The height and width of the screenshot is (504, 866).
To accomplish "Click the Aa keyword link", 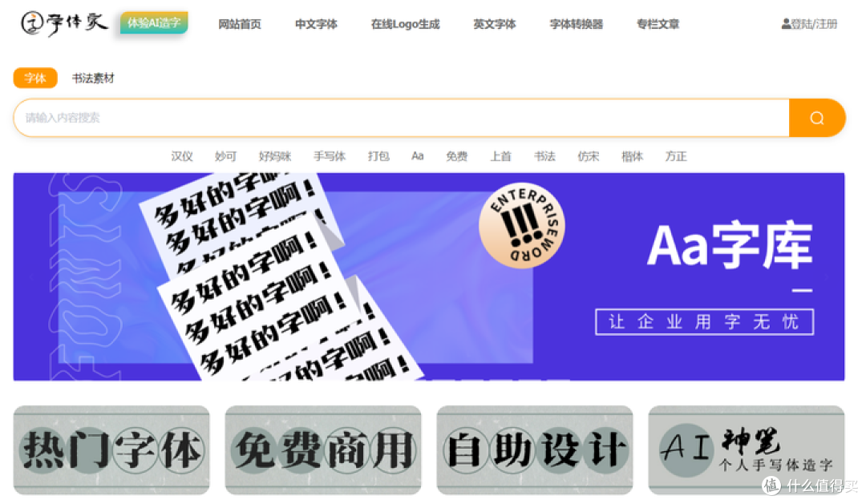I will click(418, 156).
